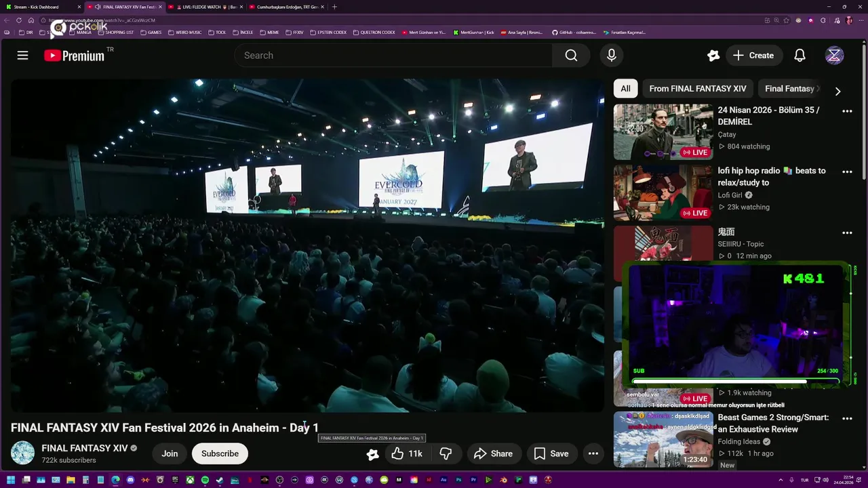This screenshot has height=488, width=868.
Task: Reload the page with the refresh icon
Action: click(19, 20)
